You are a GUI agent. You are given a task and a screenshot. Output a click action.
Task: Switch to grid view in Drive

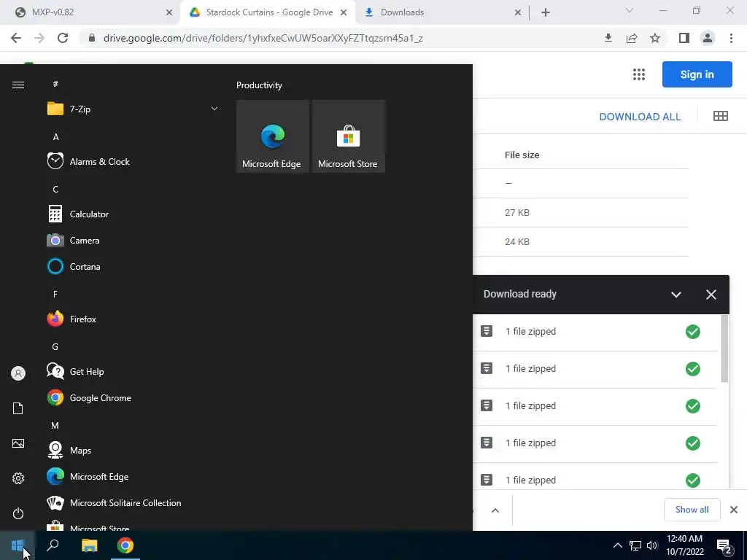[x=720, y=116]
